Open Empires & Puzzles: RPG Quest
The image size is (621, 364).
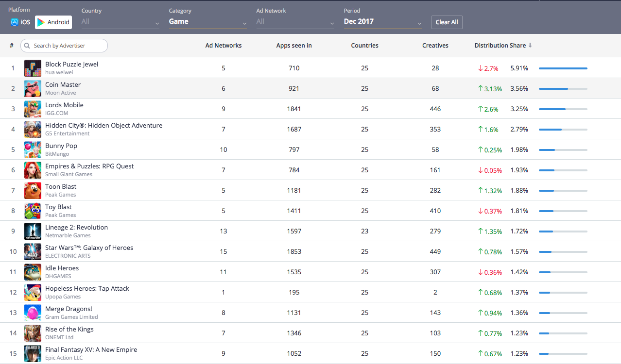tap(89, 166)
